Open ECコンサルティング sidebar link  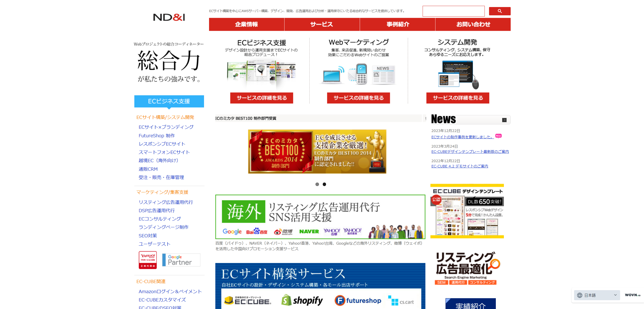pyautogui.click(x=160, y=219)
